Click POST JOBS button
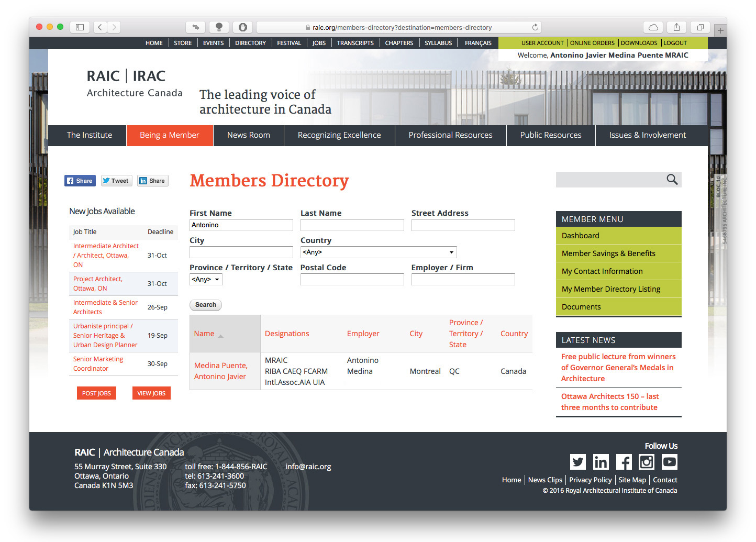 (96, 393)
